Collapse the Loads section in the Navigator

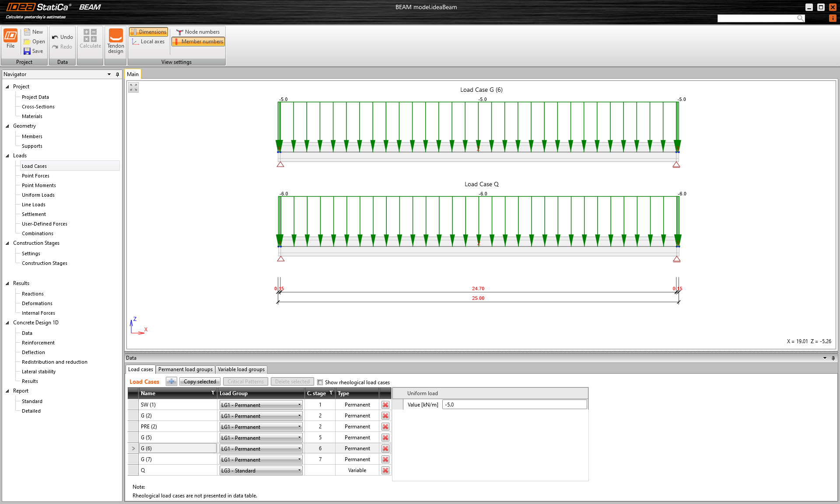7,156
